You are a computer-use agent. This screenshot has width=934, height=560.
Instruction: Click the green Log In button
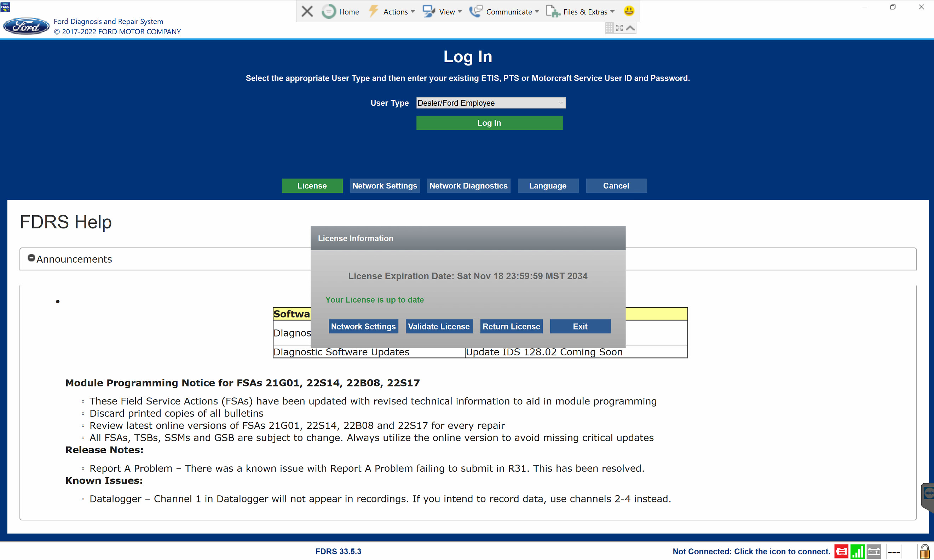pos(489,123)
